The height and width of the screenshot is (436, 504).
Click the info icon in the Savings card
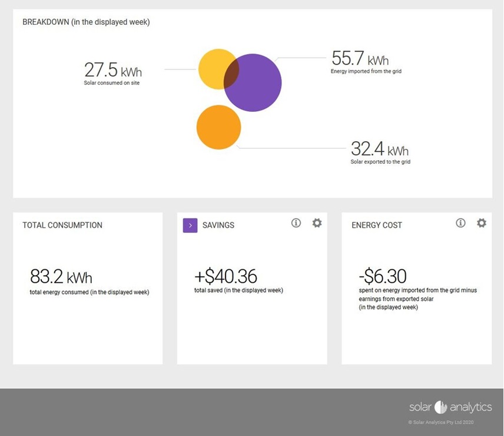pos(296,223)
